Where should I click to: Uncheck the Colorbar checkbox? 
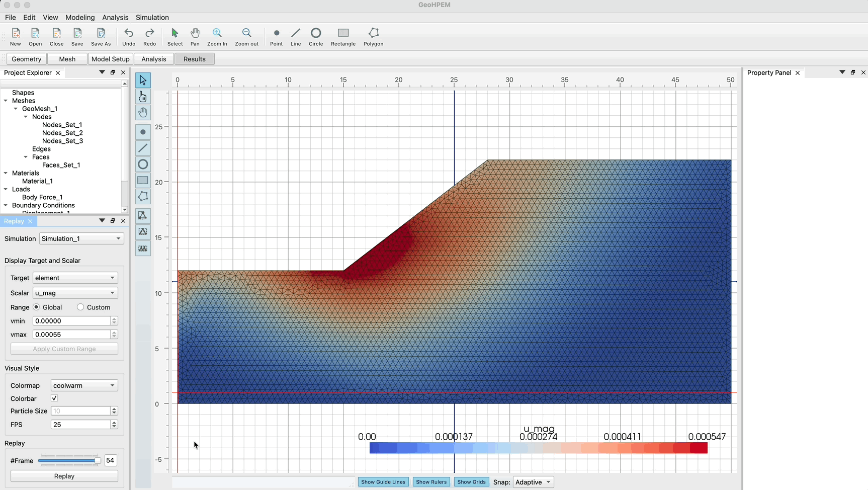pos(54,398)
